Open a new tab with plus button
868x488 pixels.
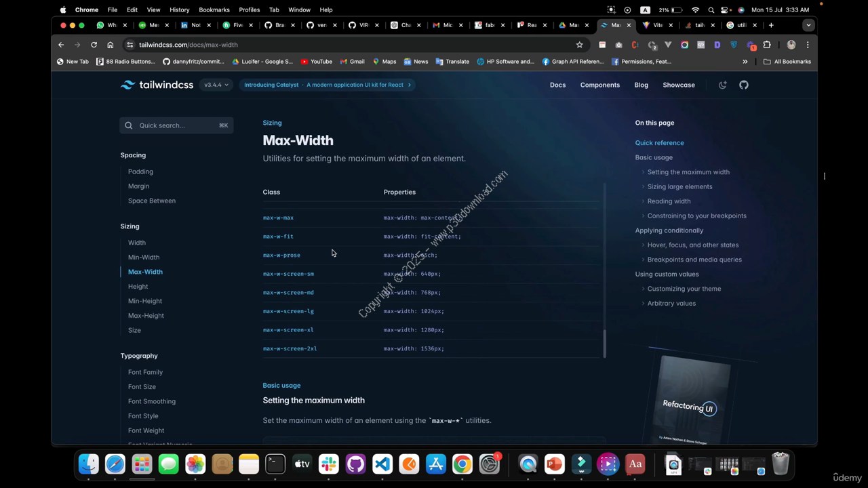pyautogui.click(x=771, y=25)
